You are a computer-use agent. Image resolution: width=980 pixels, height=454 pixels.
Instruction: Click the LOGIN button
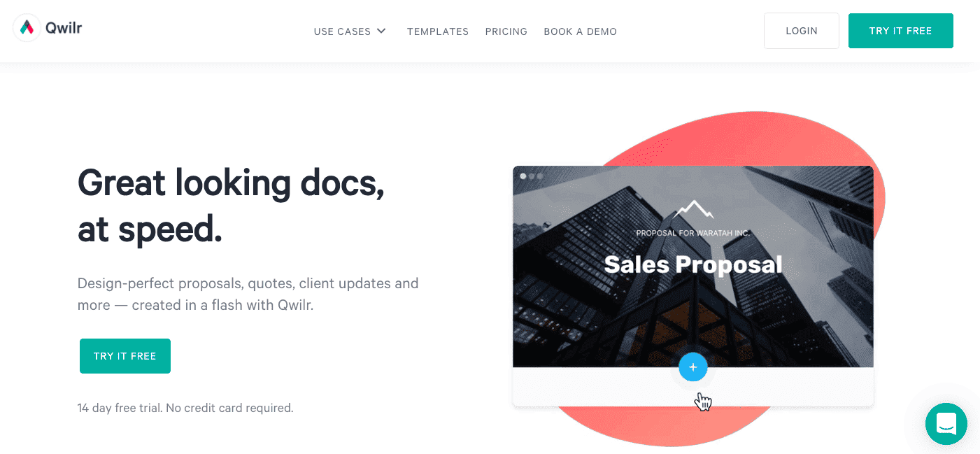coord(802,31)
